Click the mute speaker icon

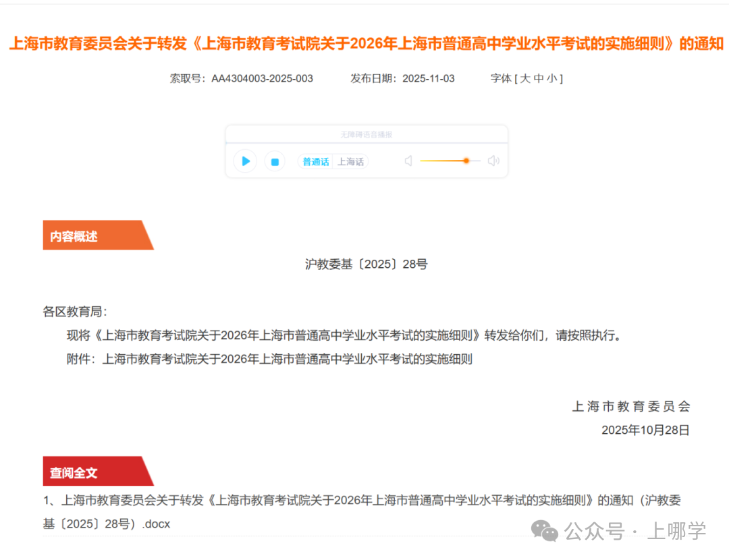(408, 161)
